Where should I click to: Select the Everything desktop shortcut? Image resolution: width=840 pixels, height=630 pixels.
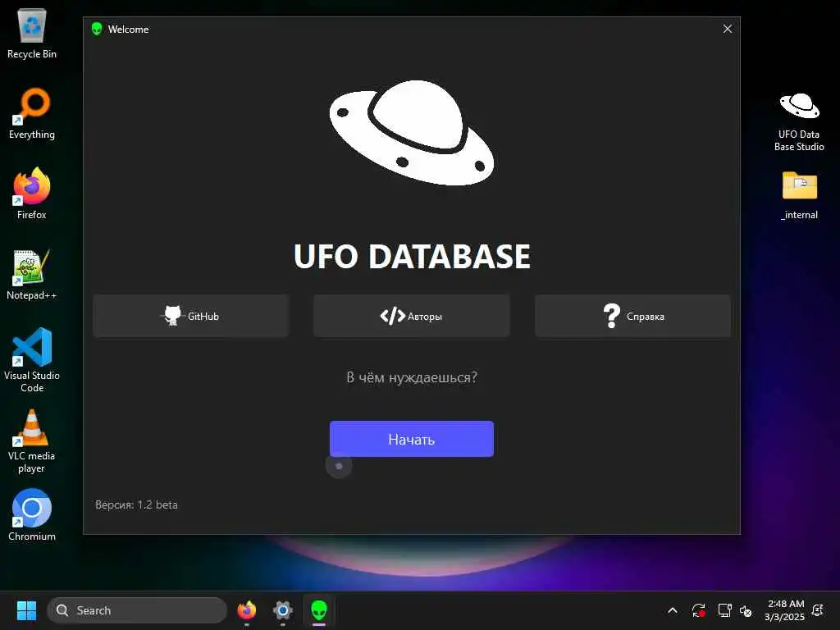pyautogui.click(x=32, y=113)
